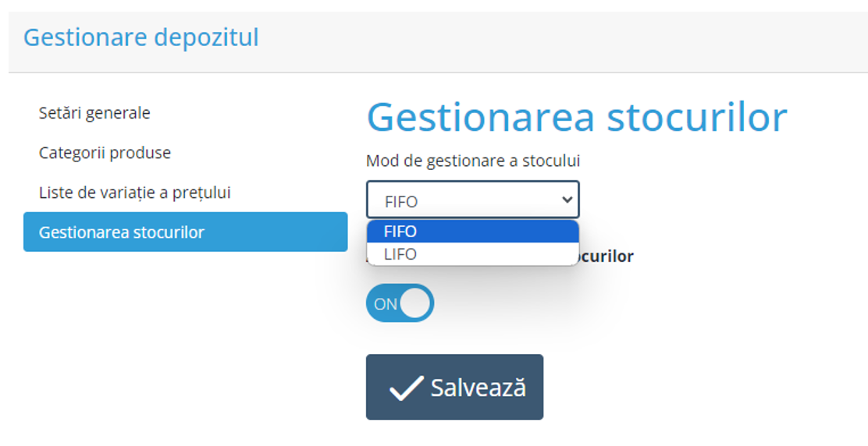The width and height of the screenshot is (868, 446).
Task: Click the chevron arrow of the FIFO select
Action: pos(567,200)
